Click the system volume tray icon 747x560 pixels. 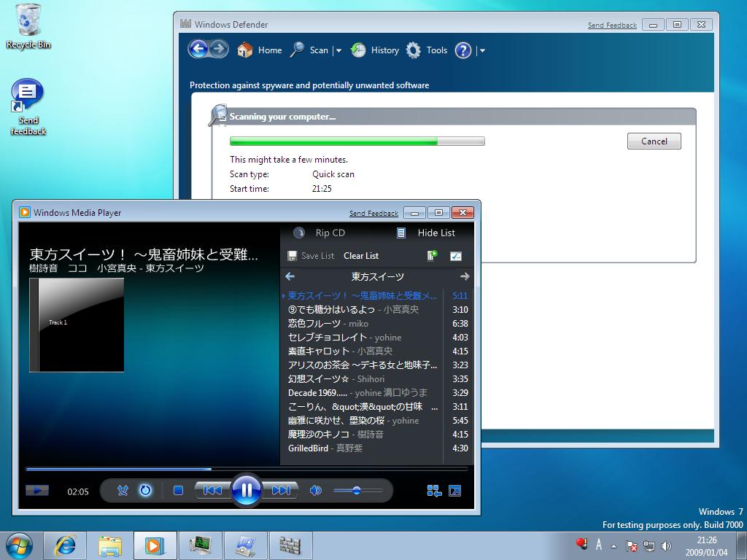point(666,546)
